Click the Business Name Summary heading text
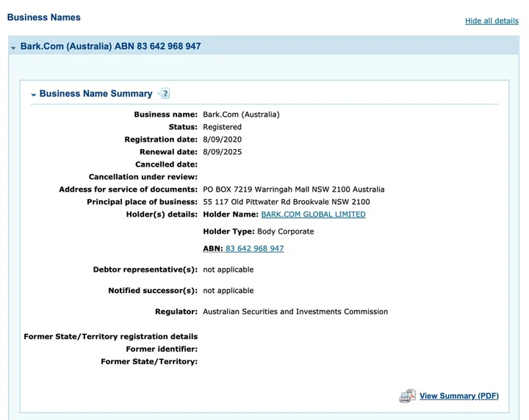Viewport: 529px width, 420px height. point(96,93)
